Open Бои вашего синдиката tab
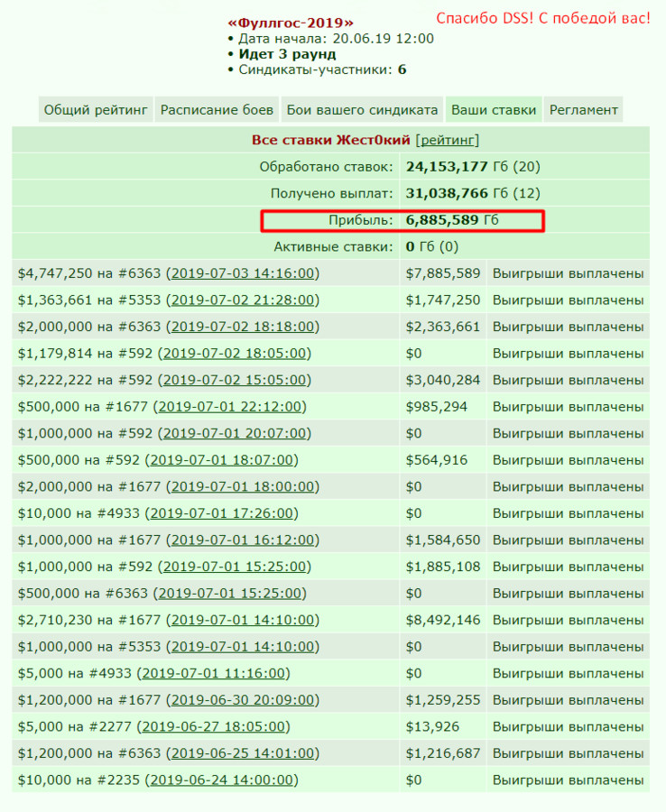This screenshot has width=666, height=812. [x=362, y=110]
